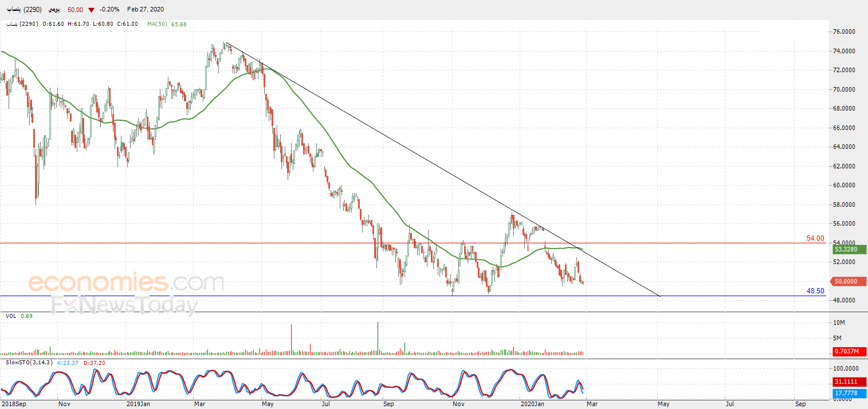Click the red 50.00 price in header

tap(75, 10)
